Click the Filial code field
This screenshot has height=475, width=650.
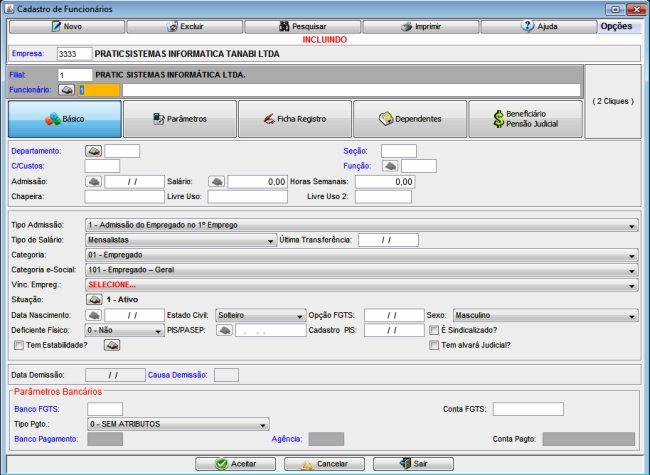point(75,75)
